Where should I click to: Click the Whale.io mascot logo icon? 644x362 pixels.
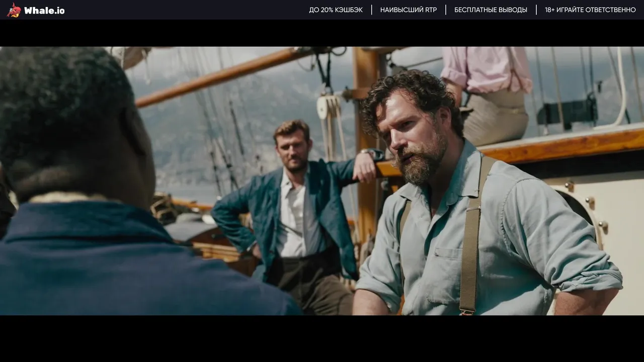(x=14, y=10)
